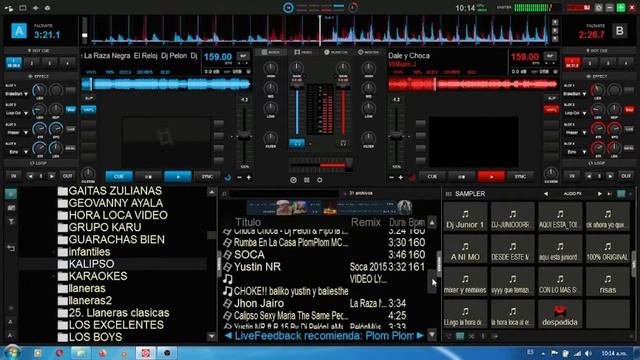Image resolution: width=640 pixels, height=360 pixels.
Task: Play deck A with blue play button
Action: pos(178,177)
